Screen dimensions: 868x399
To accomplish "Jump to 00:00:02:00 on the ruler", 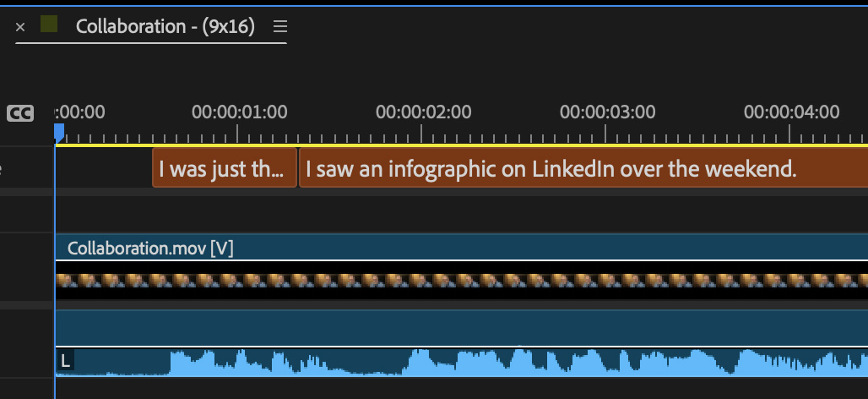I will [x=421, y=134].
